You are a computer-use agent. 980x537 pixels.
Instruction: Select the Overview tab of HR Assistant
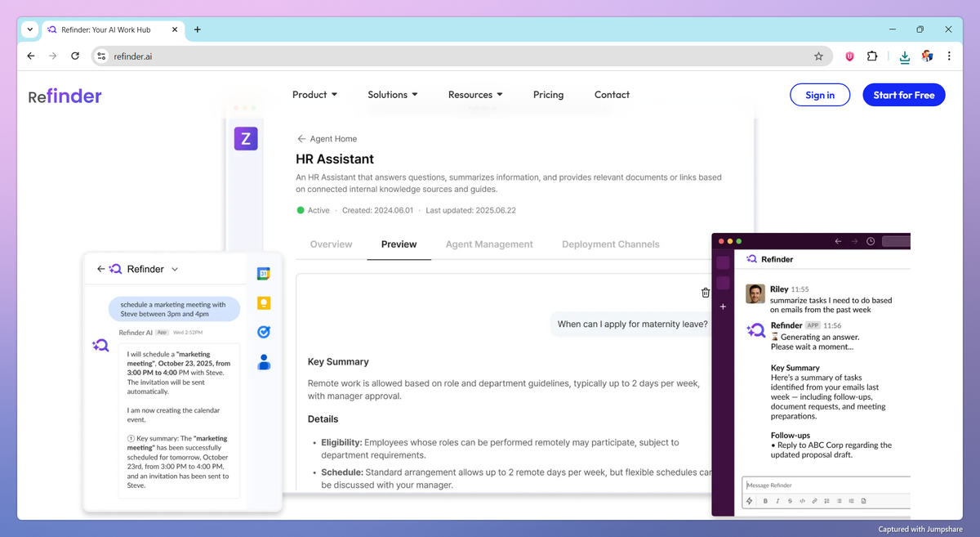pos(330,244)
